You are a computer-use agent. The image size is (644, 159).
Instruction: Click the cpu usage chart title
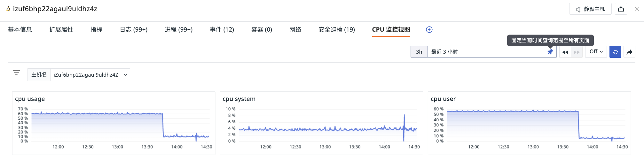30,99
